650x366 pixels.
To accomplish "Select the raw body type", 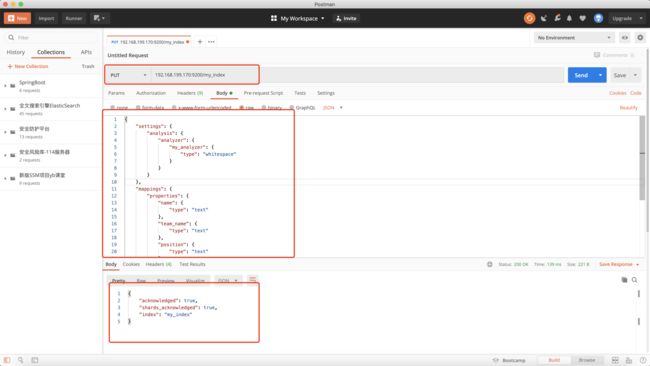I will pyautogui.click(x=246, y=107).
